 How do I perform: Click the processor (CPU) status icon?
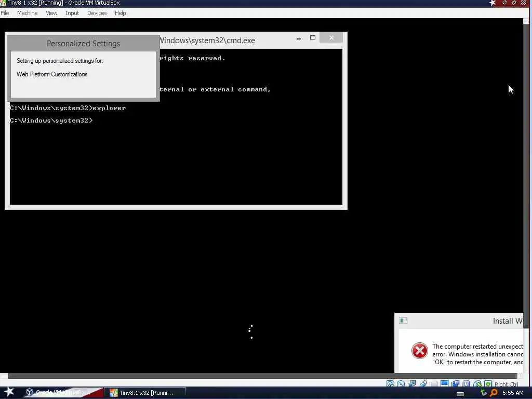466,384
